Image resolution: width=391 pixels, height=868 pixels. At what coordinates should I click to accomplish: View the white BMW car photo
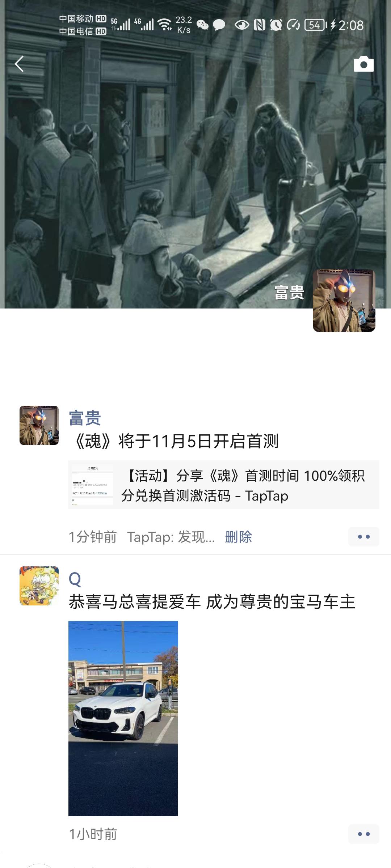pyautogui.click(x=123, y=719)
